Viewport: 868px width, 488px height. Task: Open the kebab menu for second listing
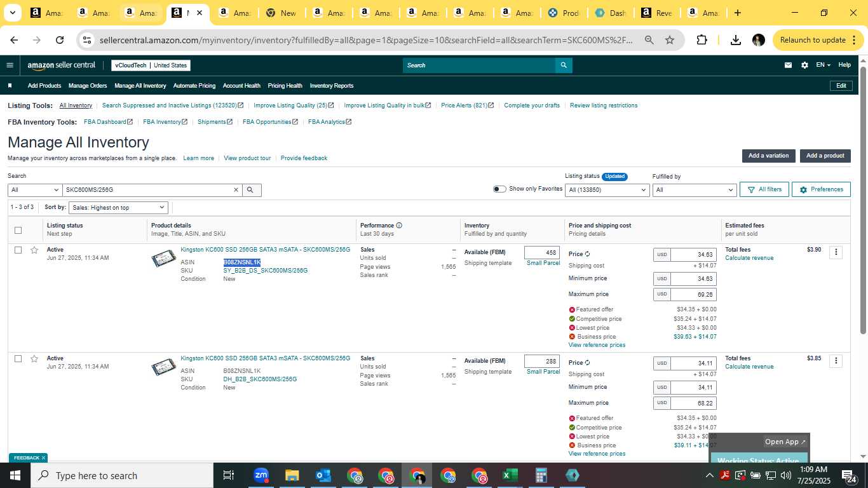tap(836, 361)
